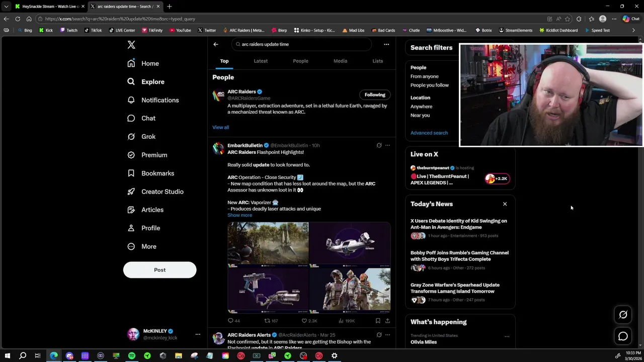Click the share icon on EmbarkBulletin post
Viewport: 644px width, 362px height.
387,321
